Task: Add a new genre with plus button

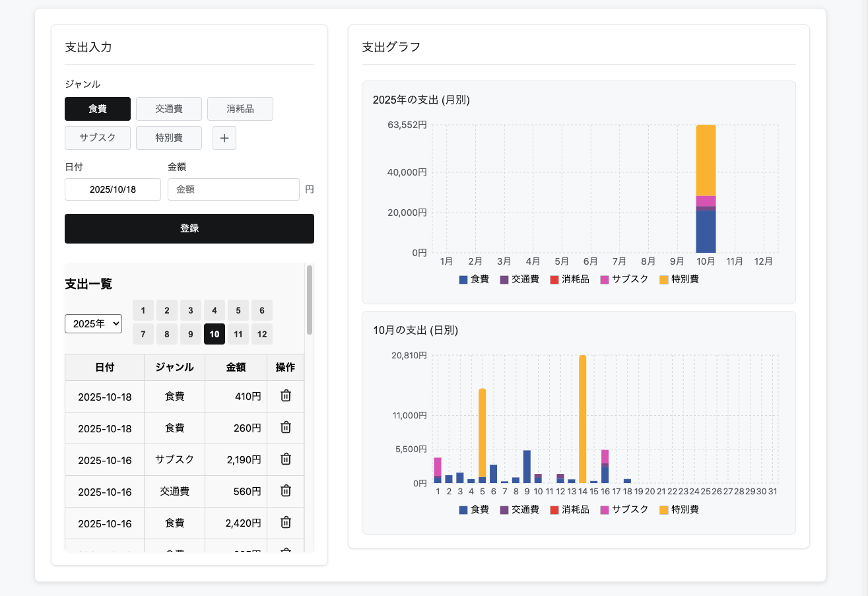Action: tap(224, 138)
